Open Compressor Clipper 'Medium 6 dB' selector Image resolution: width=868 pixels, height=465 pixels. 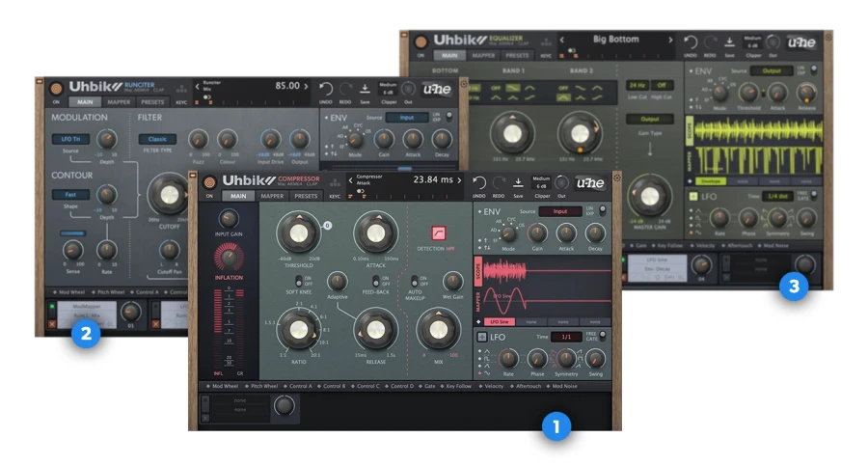pos(541,182)
